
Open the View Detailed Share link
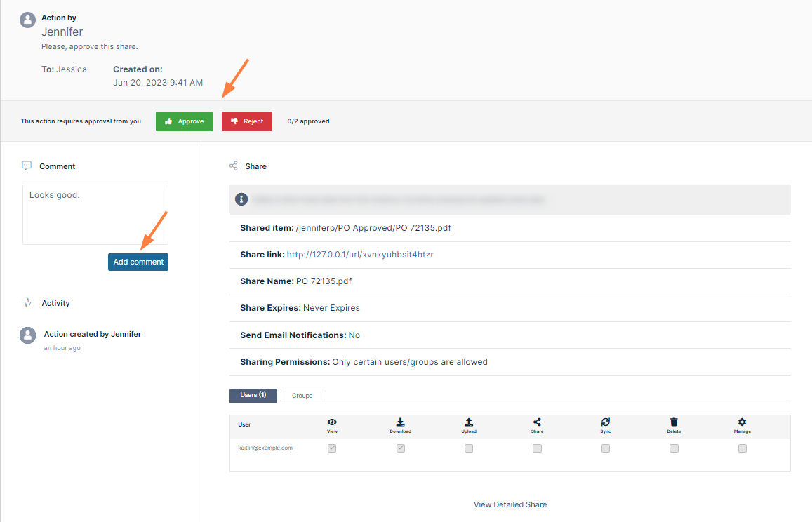[x=510, y=504]
